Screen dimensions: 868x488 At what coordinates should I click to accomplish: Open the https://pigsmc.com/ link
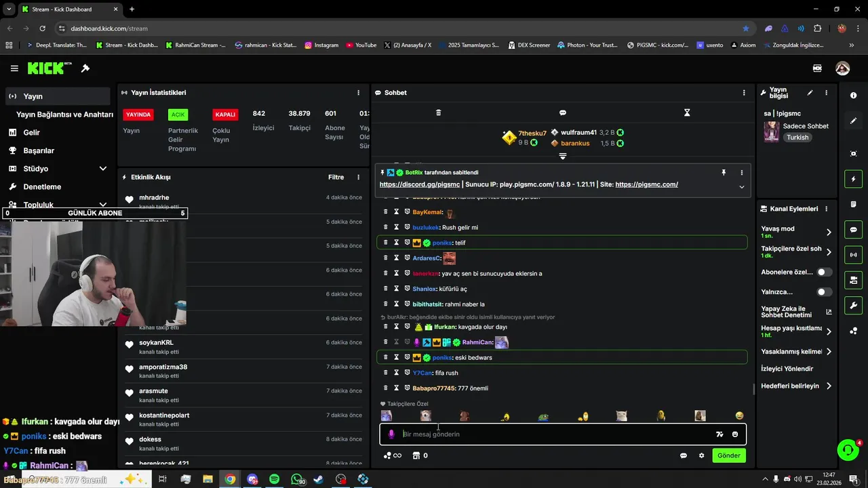click(646, 184)
